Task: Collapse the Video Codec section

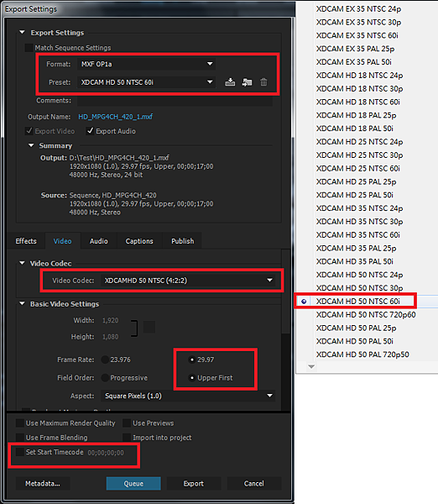Action: pos(22,263)
